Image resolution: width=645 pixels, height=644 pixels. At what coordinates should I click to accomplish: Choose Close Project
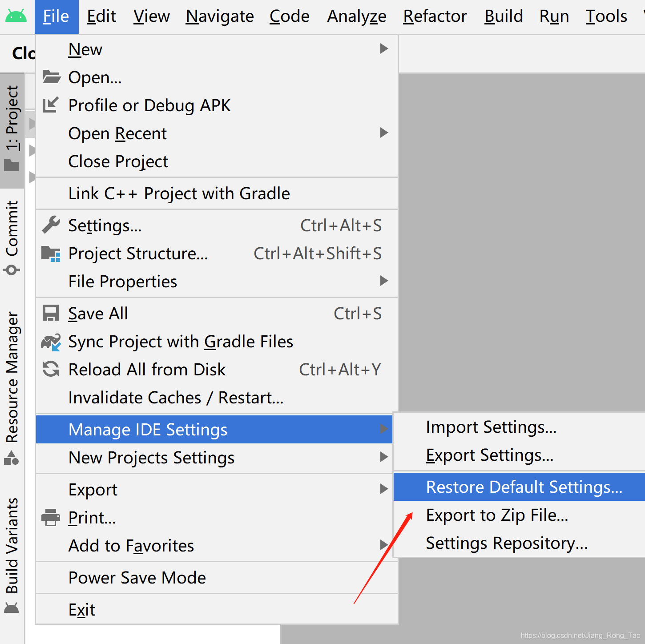[217, 161]
